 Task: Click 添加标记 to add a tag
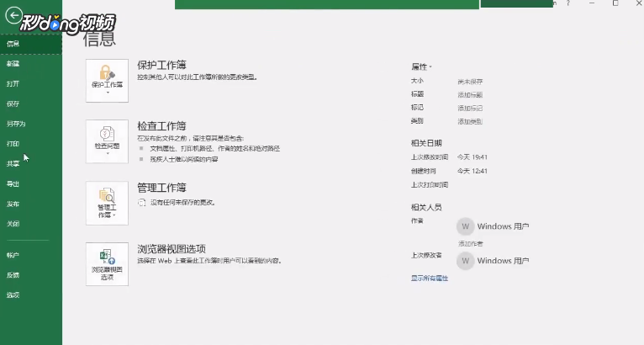click(x=470, y=109)
